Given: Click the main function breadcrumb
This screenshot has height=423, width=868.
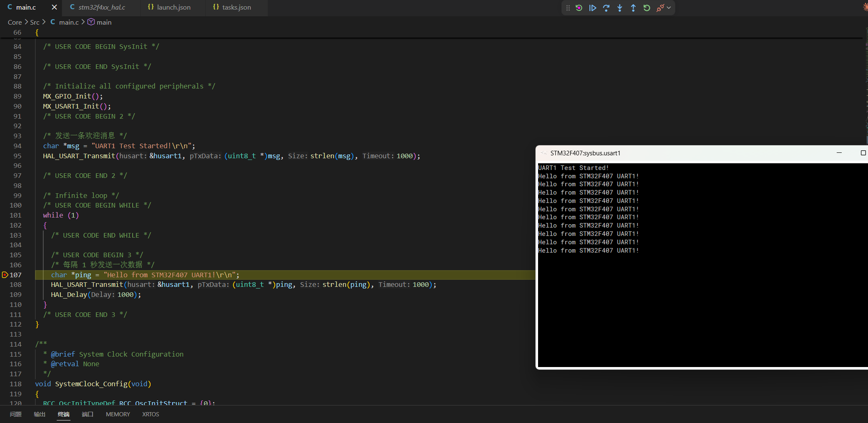Looking at the screenshot, I should (x=103, y=22).
